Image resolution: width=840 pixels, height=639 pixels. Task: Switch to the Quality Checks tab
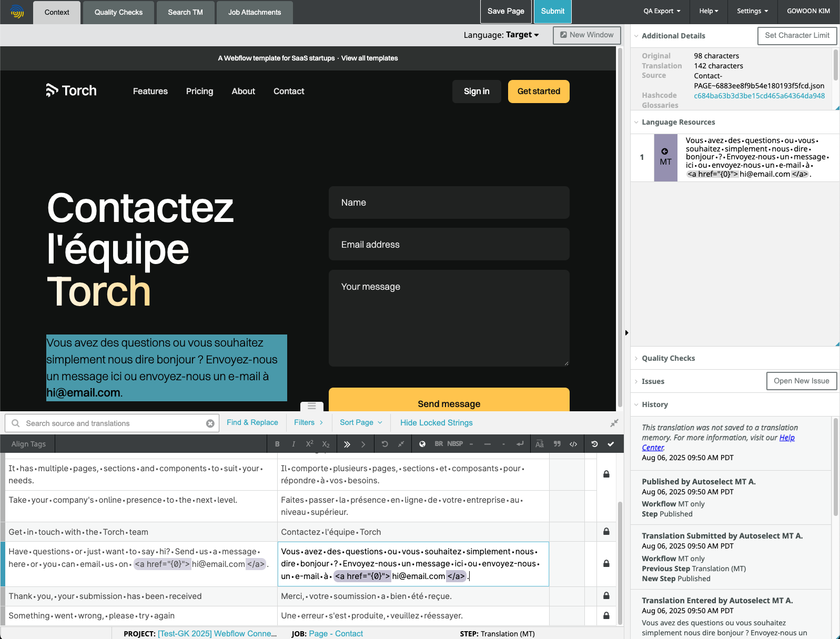click(118, 12)
